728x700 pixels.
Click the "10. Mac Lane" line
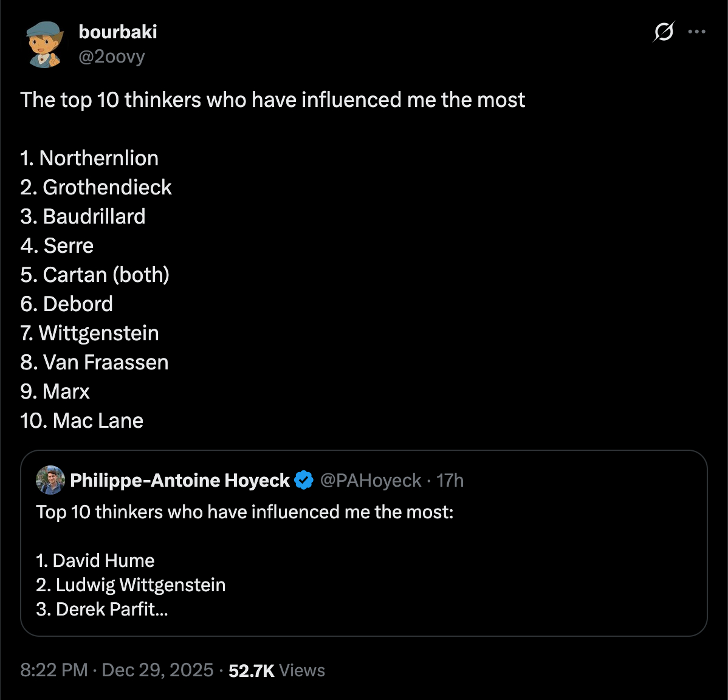click(x=82, y=420)
